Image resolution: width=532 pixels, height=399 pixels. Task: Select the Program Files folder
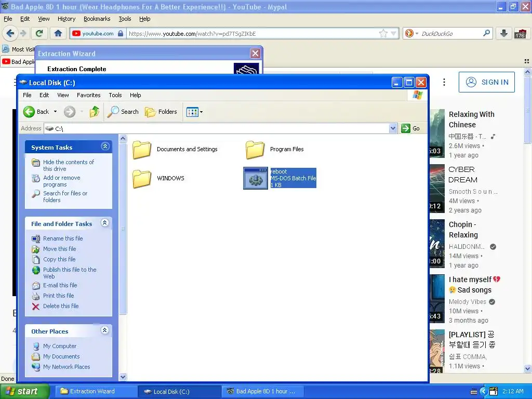tap(275, 150)
